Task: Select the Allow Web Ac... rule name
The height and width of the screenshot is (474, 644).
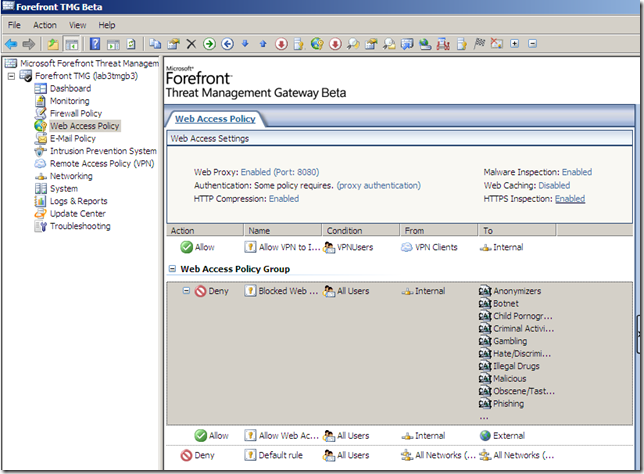Action: point(288,435)
